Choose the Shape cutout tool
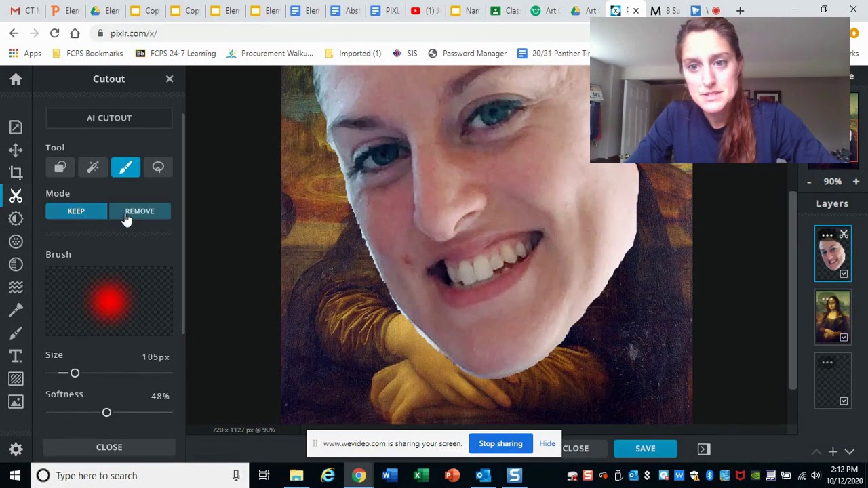The width and height of the screenshot is (868, 488). [x=60, y=167]
